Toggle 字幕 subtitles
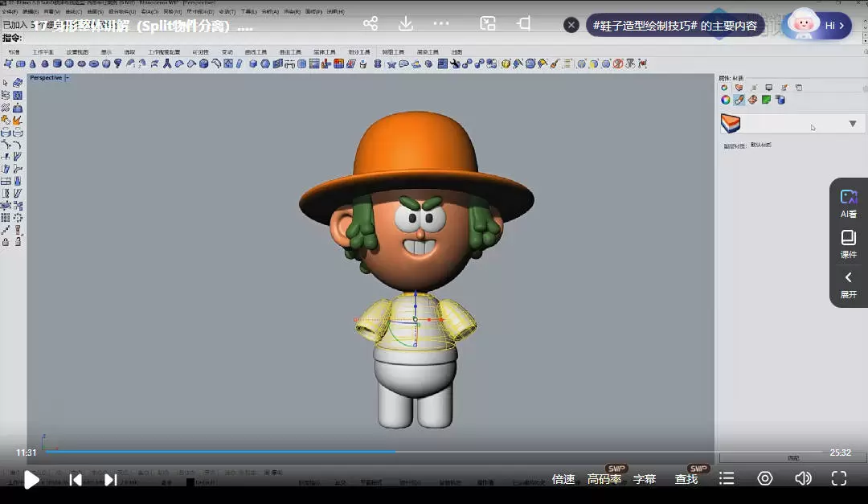 (645, 479)
